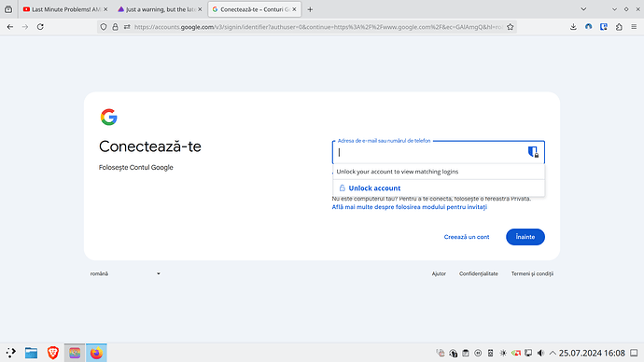644x362 pixels.
Task: Focus the email or phone input field
Action: (x=429, y=152)
